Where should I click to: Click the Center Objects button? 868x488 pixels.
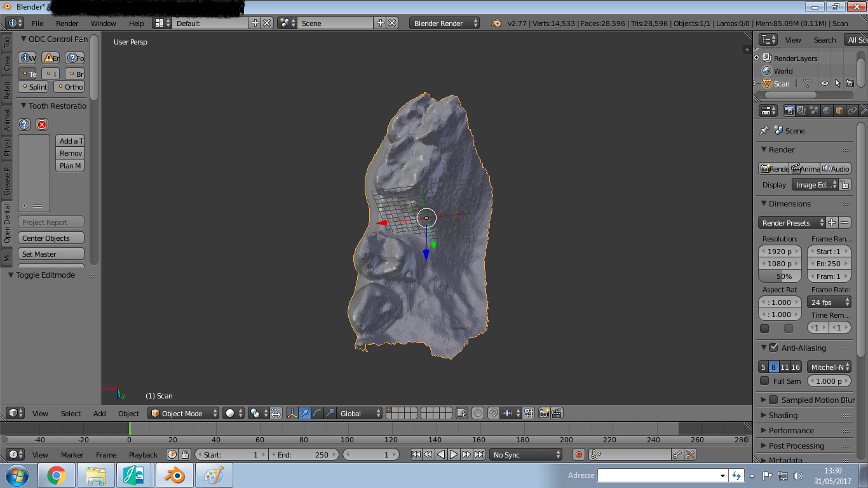coord(51,238)
